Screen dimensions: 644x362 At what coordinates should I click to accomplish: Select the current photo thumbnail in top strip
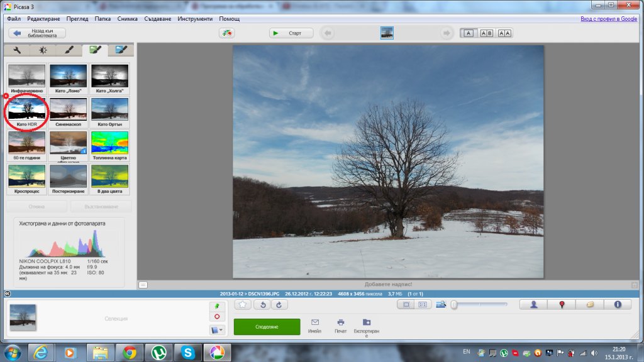(387, 33)
